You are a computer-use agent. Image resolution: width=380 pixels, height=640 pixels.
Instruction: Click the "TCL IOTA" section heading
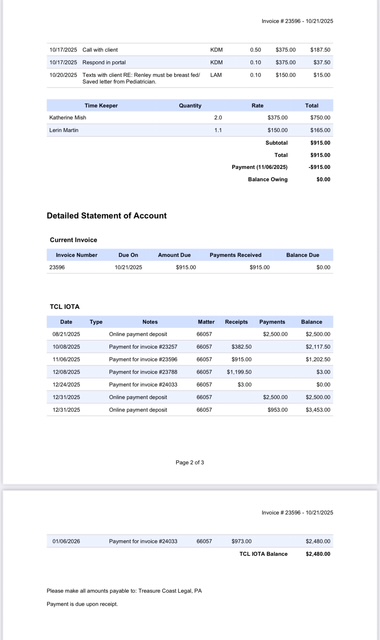click(64, 307)
